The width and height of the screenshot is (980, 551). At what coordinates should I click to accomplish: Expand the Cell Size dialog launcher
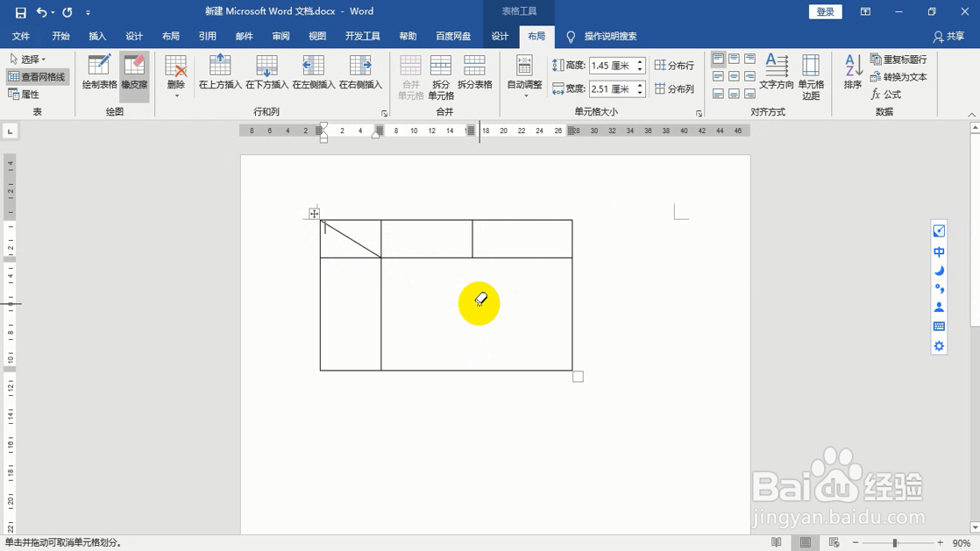(x=699, y=113)
